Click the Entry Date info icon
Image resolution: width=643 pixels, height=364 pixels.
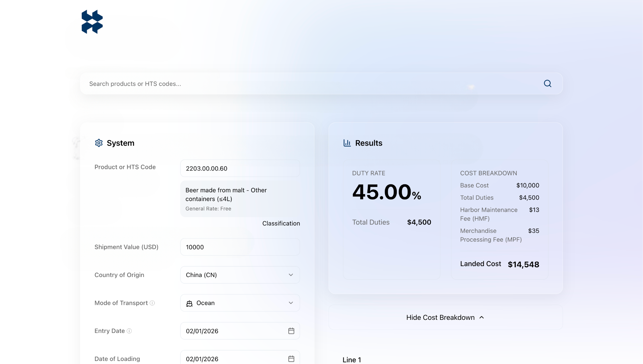click(129, 331)
